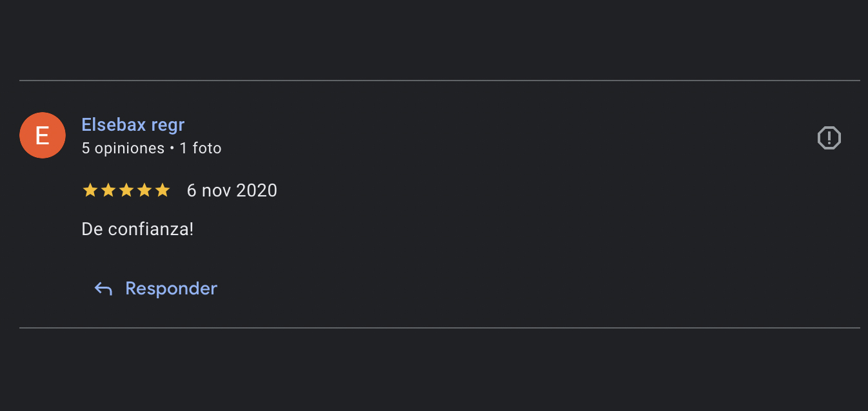The width and height of the screenshot is (868, 411).
Task: Click the review date 6 nov 2020
Action: [x=232, y=191]
